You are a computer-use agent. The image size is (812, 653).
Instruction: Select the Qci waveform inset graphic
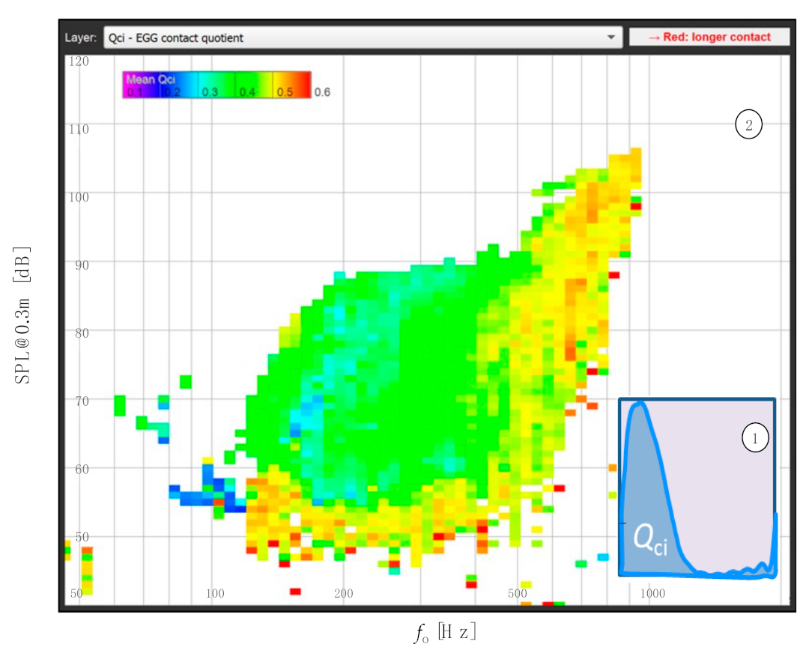(697, 488)
